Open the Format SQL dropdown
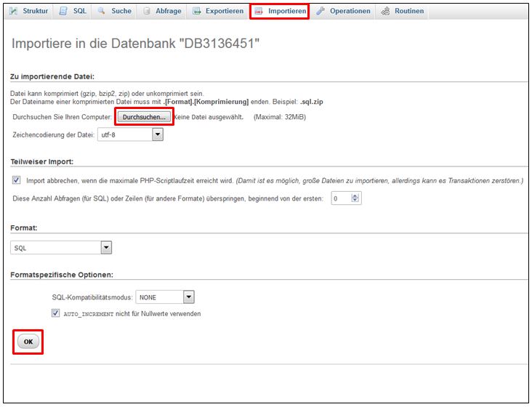The height and width of the screenshot is (407, 532). coord(61,248)
